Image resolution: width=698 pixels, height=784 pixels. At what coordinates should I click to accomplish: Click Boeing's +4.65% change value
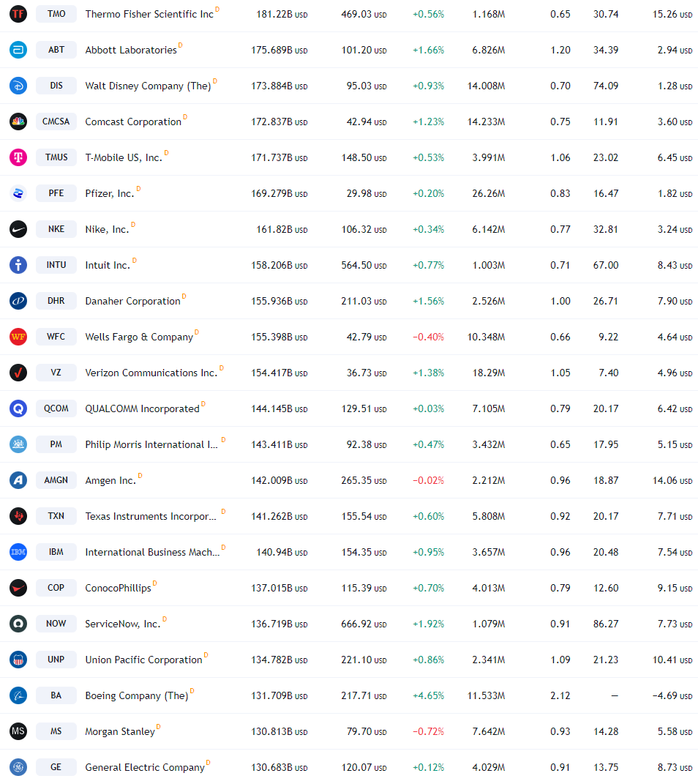click(x=428, y=695)
